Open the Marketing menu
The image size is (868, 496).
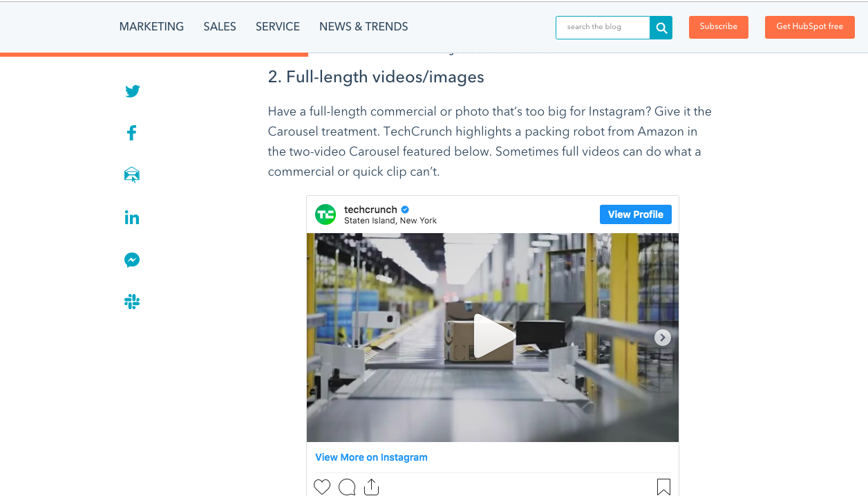click(151, 27)
